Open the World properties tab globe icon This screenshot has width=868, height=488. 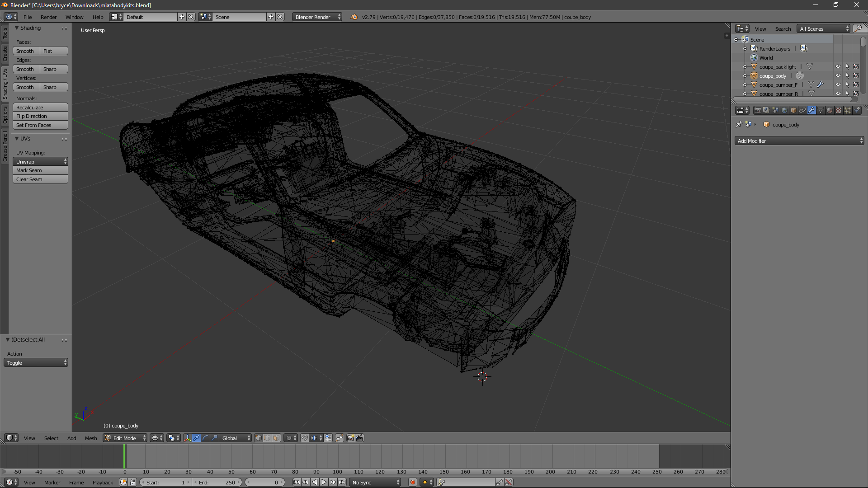coord(784,110)
